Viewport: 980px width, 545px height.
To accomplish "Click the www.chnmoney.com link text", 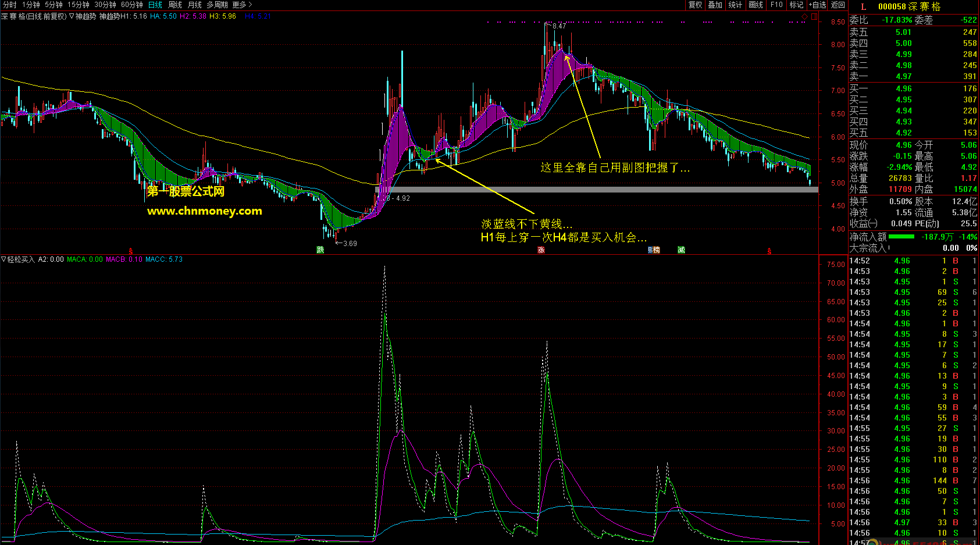I will coord(205,211).
